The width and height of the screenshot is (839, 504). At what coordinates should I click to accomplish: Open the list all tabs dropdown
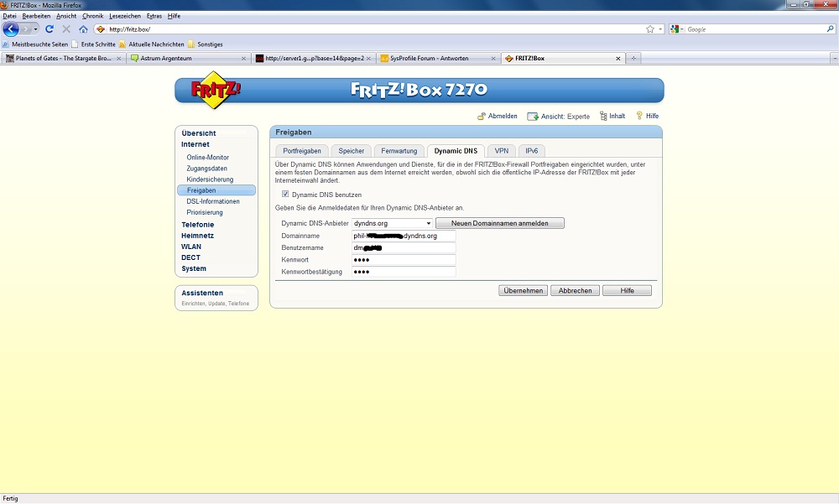point(834,59)
